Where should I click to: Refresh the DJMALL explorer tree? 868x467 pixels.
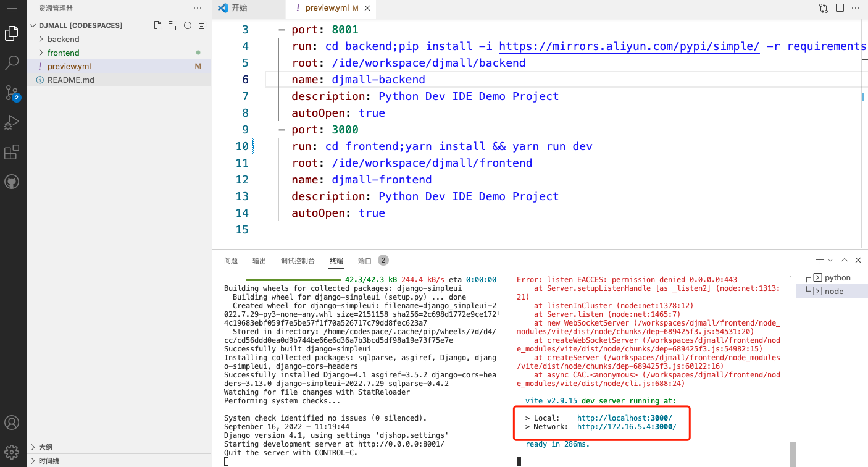(188, 25)
